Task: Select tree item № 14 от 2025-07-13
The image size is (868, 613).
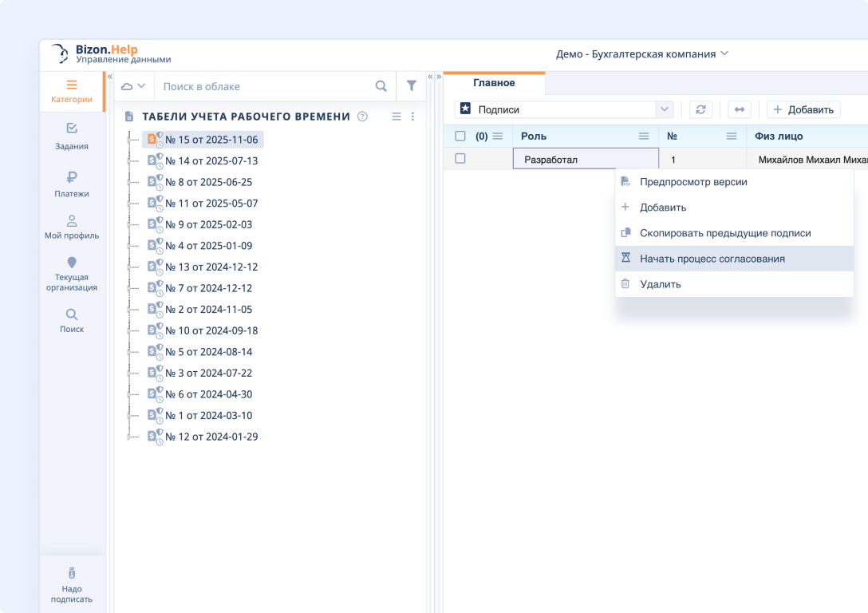Action: (x=211, y=160)
